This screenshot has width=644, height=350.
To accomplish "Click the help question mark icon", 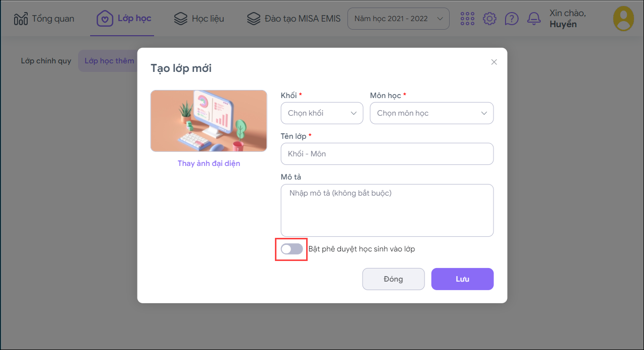I will (512, 19).
